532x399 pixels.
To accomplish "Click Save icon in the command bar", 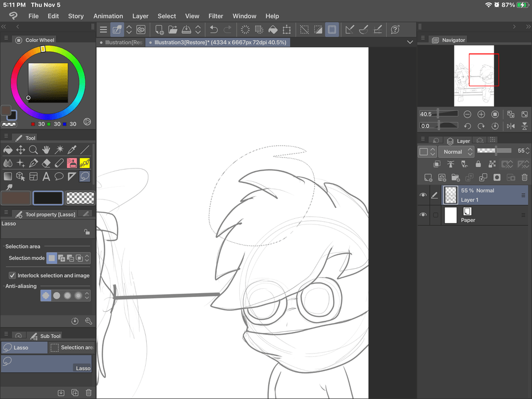I will coord(186,29).
